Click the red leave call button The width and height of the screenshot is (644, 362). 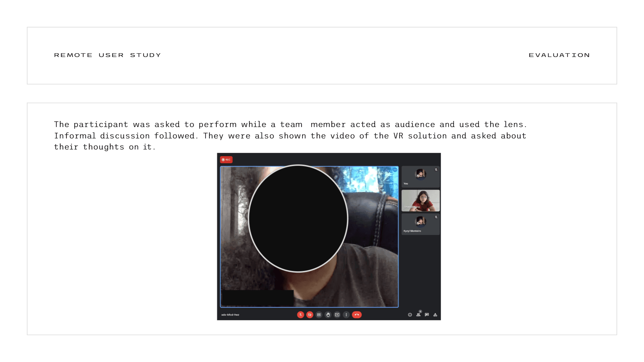[357, 315]
